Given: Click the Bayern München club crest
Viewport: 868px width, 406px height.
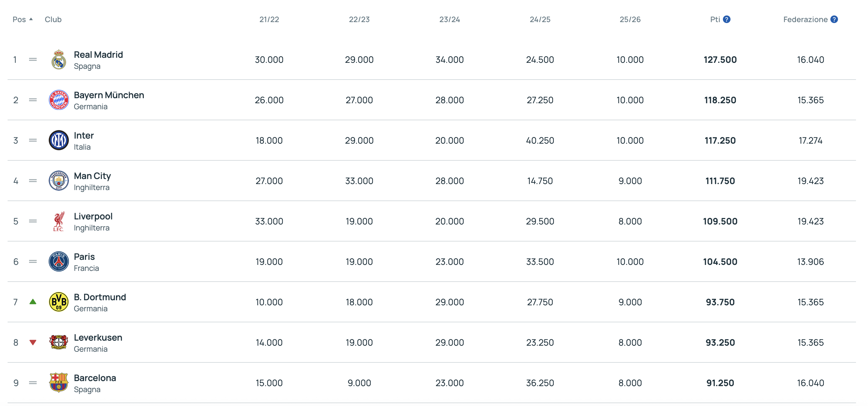Looking at the screenshot, I should (x=58, y=100).
